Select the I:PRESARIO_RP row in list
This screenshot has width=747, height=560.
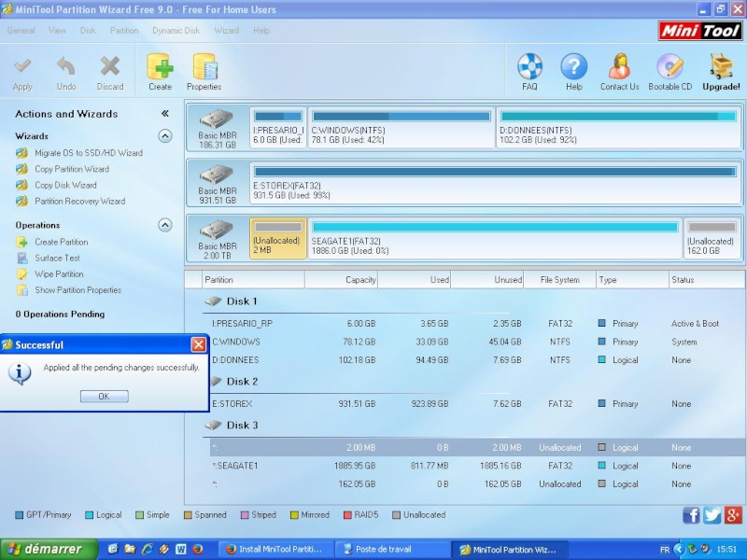[476, 324]
